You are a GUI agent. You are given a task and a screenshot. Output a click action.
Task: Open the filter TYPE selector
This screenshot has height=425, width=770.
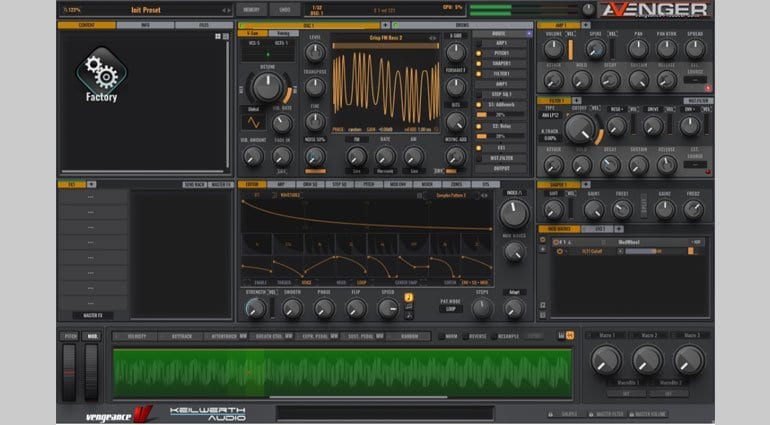[x=550, y=115]
